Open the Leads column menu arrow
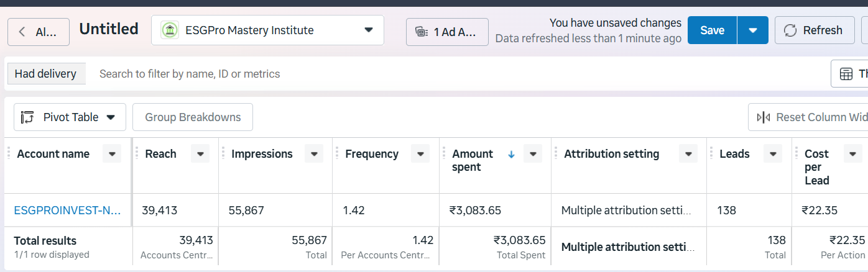This screenshot has width=868, height=272. pyautogui.click(x=772, y=154)
